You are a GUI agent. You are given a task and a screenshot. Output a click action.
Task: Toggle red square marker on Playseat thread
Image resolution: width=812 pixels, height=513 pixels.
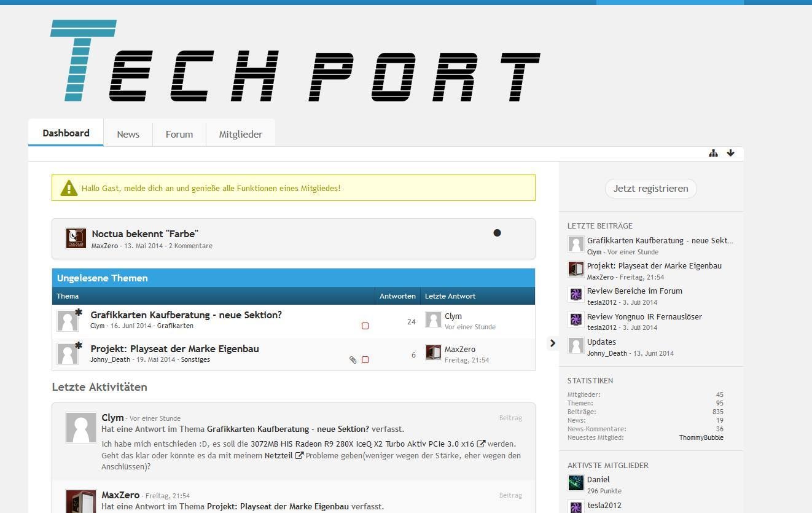click(x=365, y=360)
